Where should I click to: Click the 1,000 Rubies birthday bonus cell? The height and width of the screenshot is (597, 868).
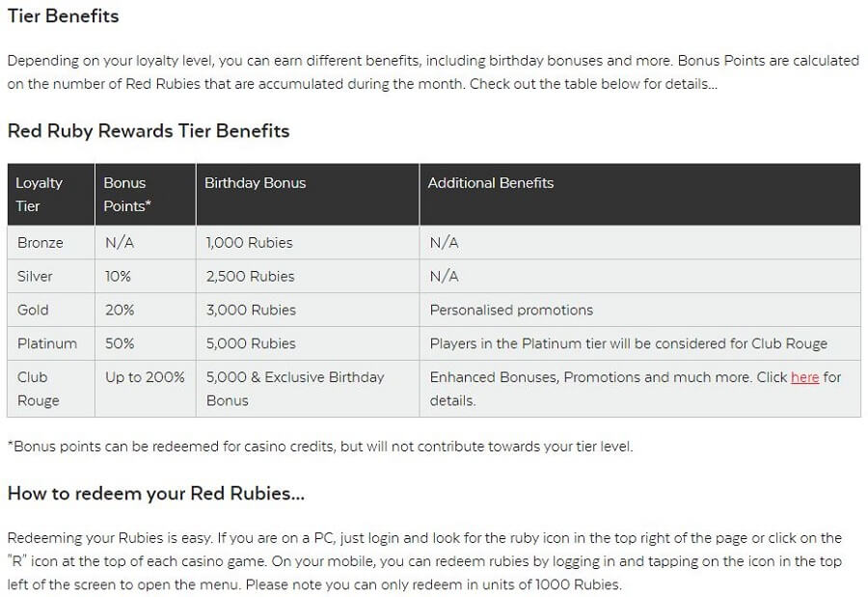point(308,243)
